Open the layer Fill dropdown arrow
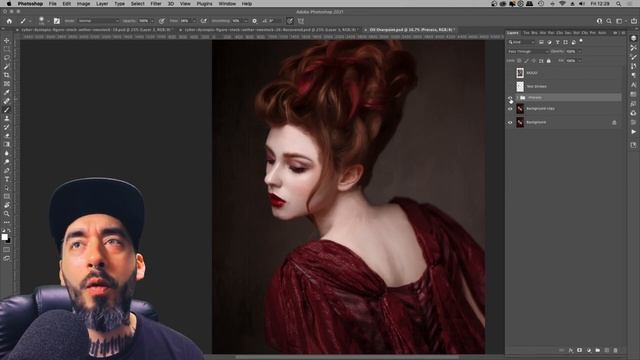This screenshot has height=360, width=640. tap(580, 60)
